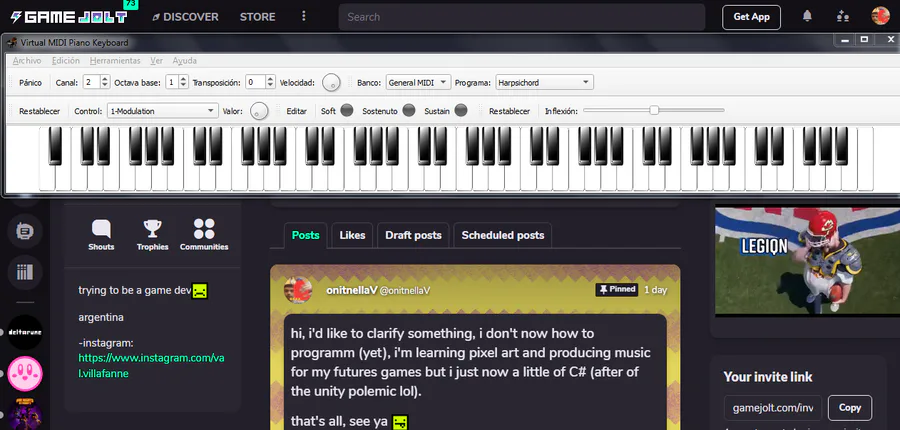Open the deltarune community icon
The image size is (900, 430).
25,332
